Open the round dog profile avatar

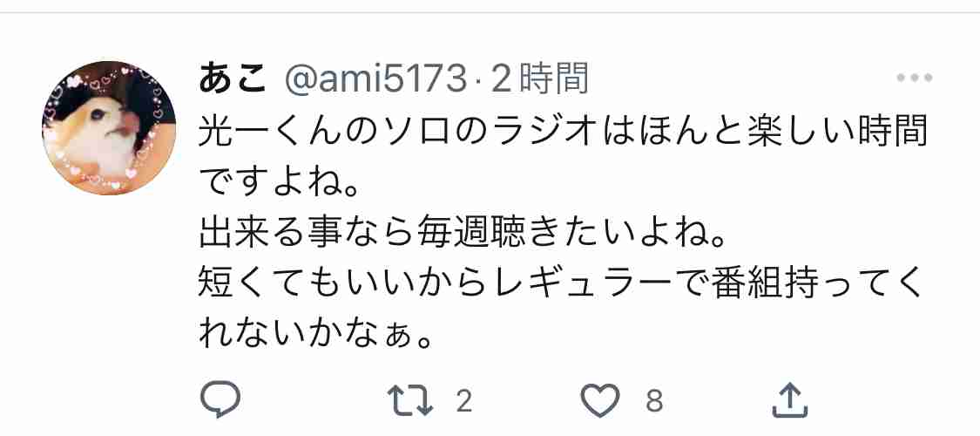[109, 127]
